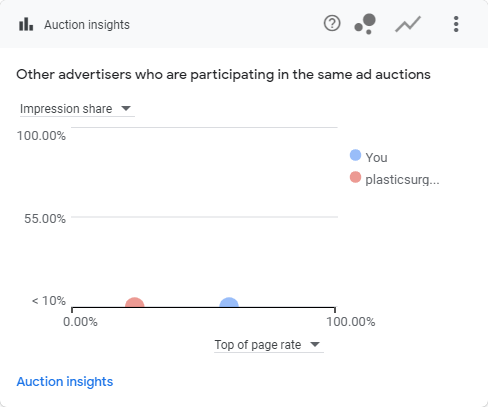Image resolution: width=488 pixels, height=407 pixels.
Task: Click the bar chart icon beside Auction insights title
Action: (26, 24)
